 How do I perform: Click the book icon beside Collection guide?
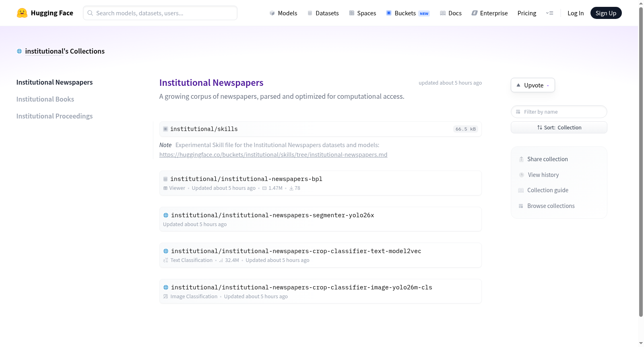pyautogui.click(x=521, y=190)
